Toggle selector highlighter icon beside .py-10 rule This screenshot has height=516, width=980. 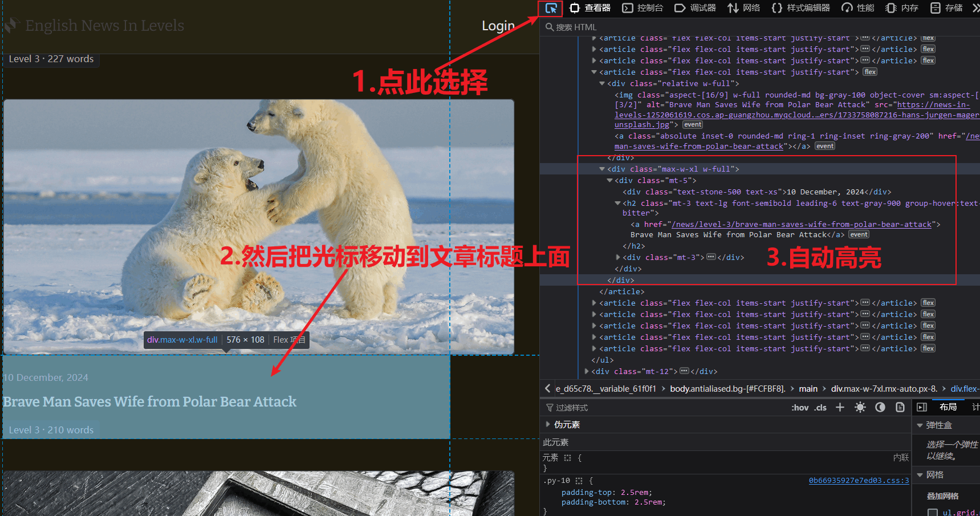(579, 481)
